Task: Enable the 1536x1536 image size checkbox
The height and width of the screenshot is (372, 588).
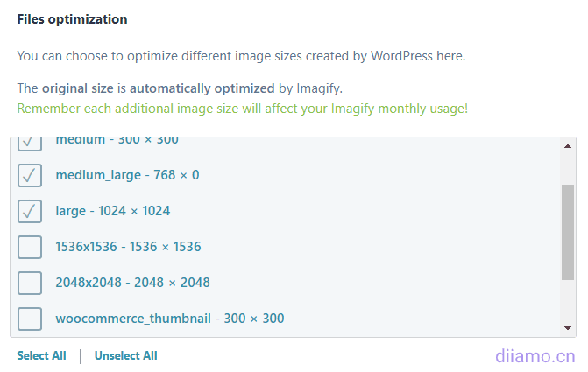Action: coord(30,247)
